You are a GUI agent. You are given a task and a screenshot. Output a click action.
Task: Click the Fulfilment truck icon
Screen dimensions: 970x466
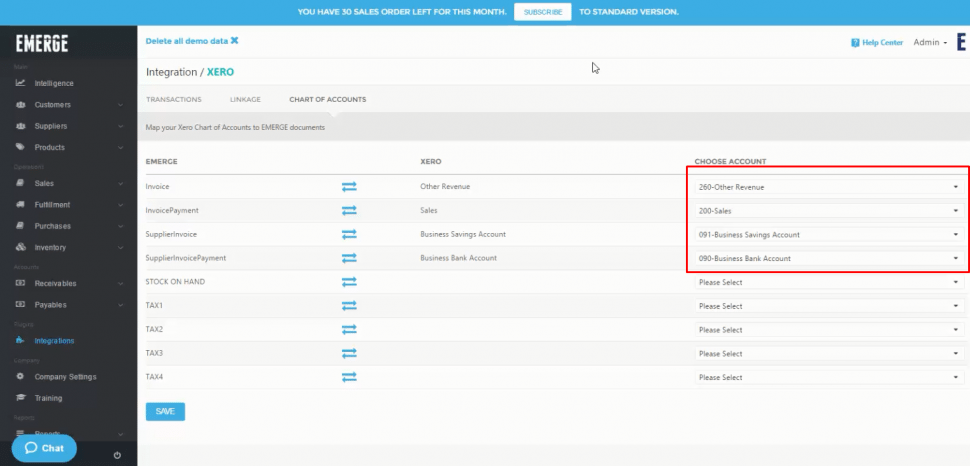pyautogui.click(x=20, y=204)
